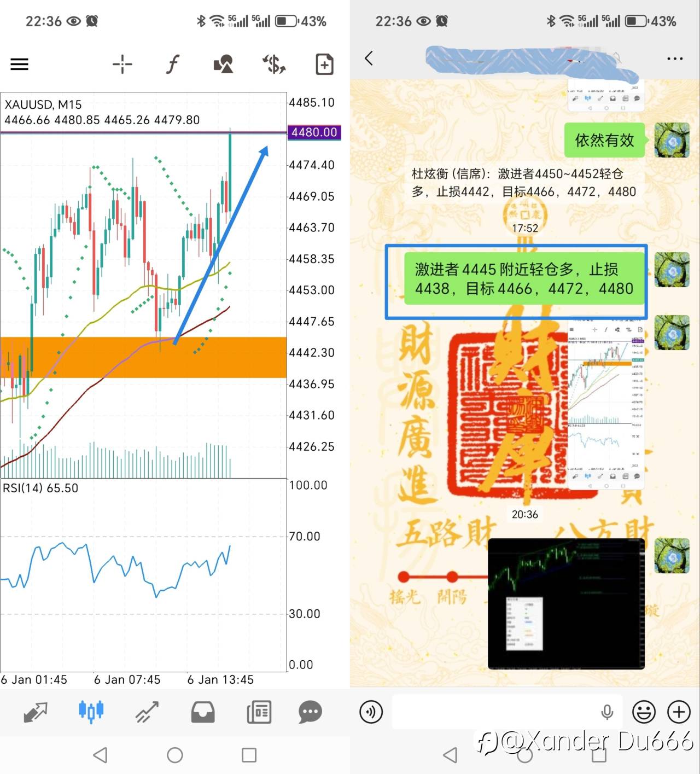This screenshot has width=700, height=774.
Task: Tap the 6 Jan 13:45 time label
Action: [x=220, y=680]
